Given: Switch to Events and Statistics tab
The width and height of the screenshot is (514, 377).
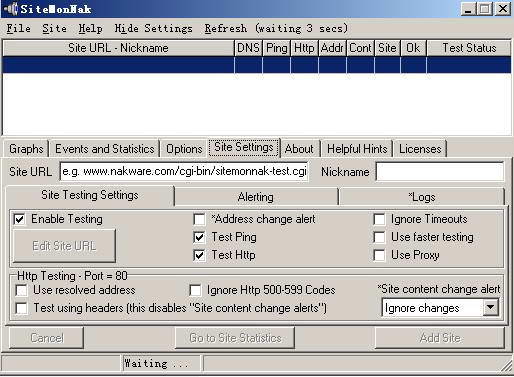Looking at the screenshot, I should click(x=105, y=149).
